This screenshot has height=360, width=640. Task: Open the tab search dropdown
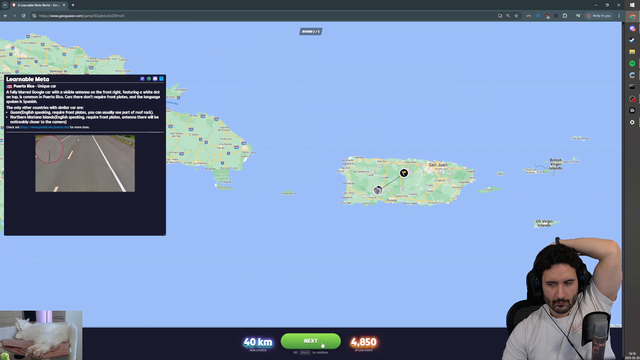tap(5, 5)
